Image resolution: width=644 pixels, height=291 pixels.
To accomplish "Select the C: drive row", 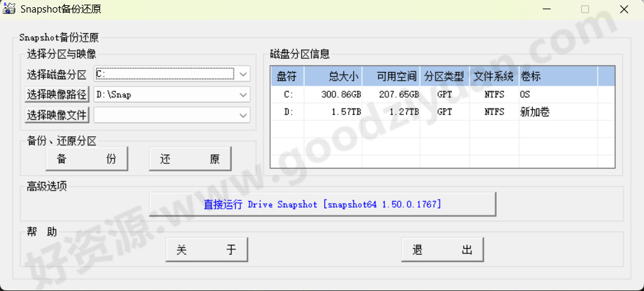I will (x=442, y=95).
